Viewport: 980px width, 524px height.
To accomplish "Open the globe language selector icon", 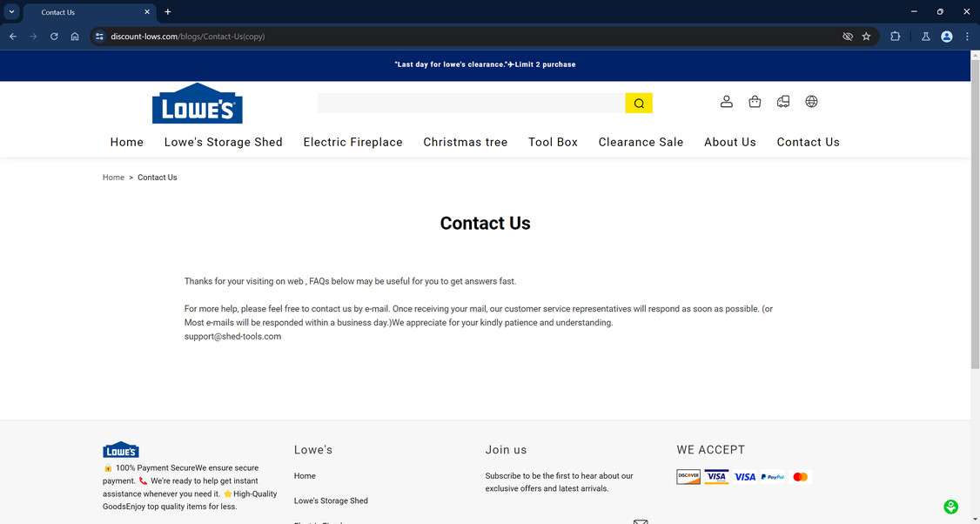I will point(811,101).
